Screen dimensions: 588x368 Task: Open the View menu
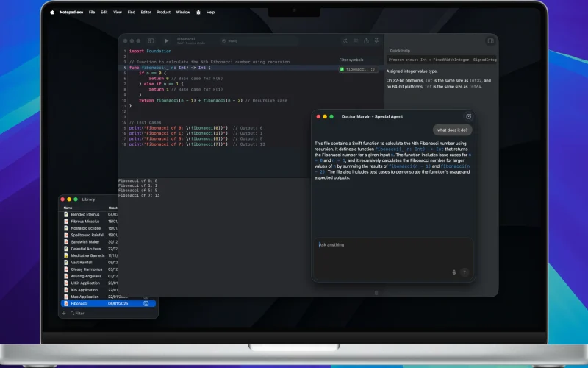coord(118,13)
